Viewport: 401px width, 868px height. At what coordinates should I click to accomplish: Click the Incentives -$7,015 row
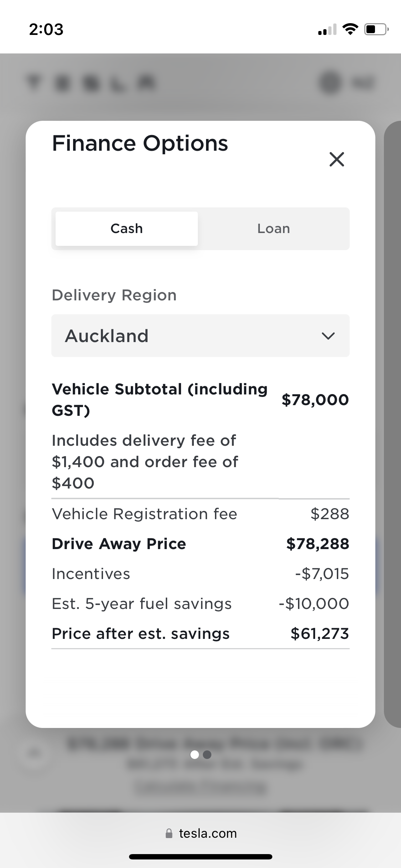pos(200,574)
